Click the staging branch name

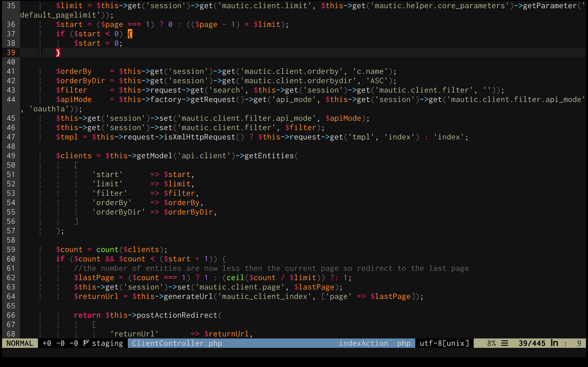click(x=107, y=343)
